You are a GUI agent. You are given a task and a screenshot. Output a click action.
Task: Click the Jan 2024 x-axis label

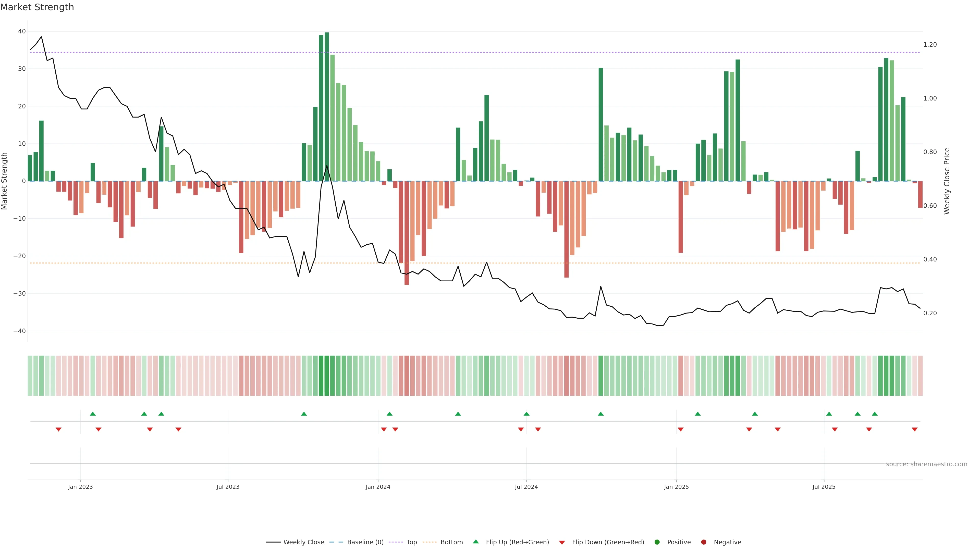(378, 487)
